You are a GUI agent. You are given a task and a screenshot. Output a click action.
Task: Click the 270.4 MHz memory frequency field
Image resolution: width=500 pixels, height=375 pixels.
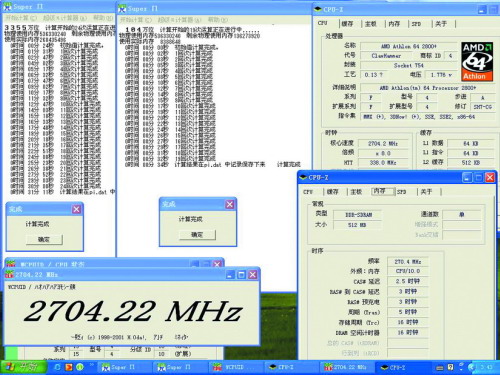408,262
